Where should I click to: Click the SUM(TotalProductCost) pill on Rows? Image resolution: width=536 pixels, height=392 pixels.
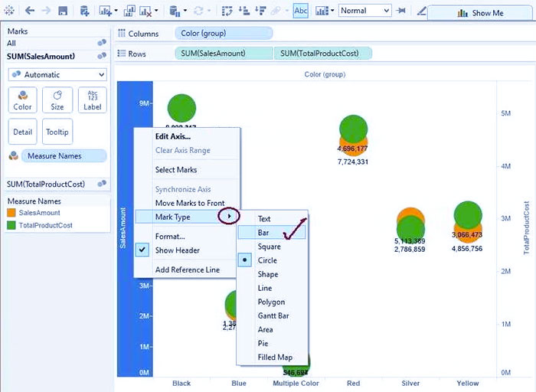pos(323,54)
